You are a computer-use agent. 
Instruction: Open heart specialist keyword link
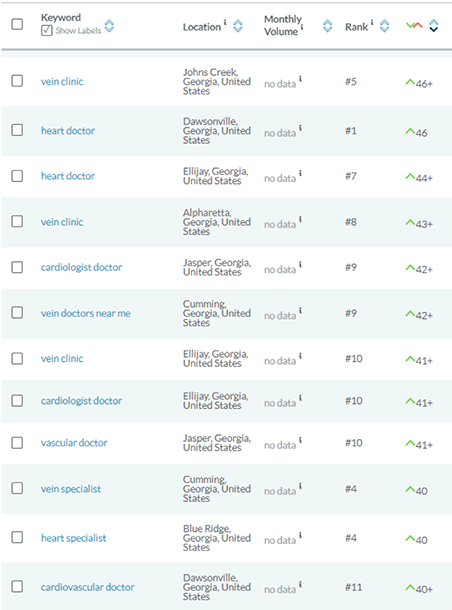(74, 538)
